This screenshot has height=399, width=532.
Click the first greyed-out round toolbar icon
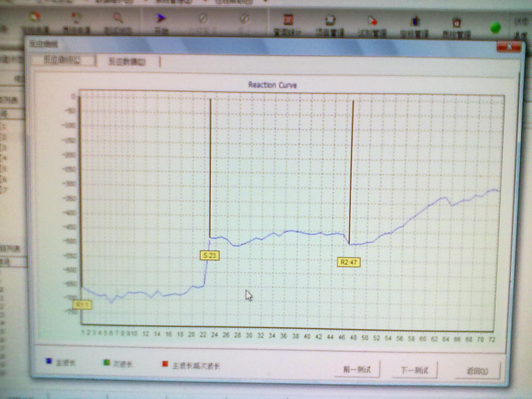203,18
